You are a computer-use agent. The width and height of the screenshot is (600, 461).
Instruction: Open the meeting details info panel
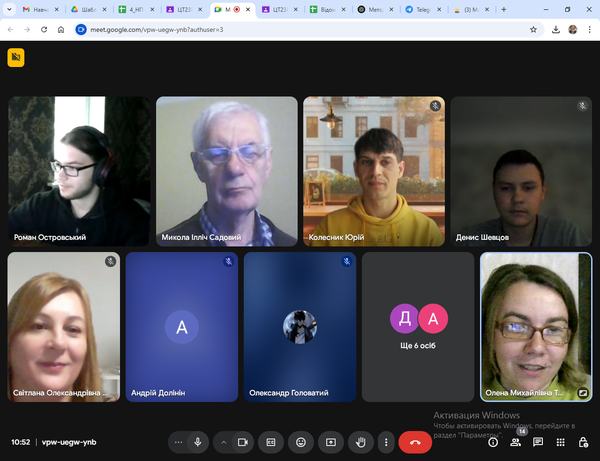(493, 442)
